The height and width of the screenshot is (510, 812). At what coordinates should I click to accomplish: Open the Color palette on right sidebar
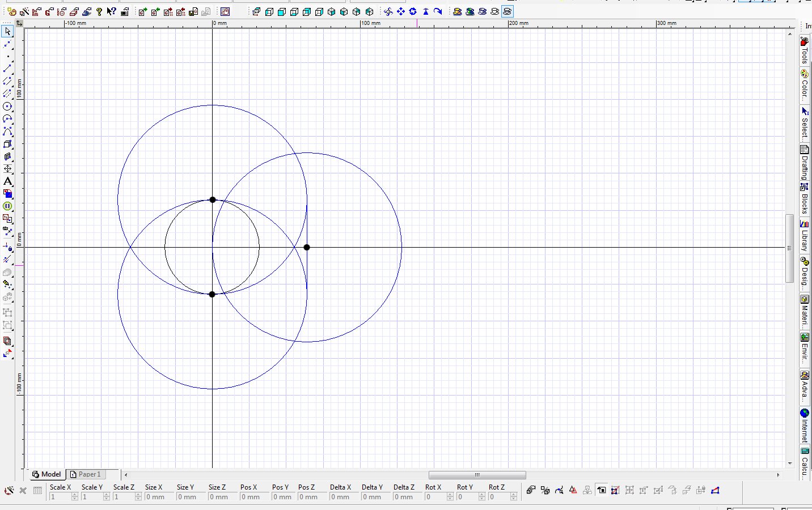click(805, 86)
